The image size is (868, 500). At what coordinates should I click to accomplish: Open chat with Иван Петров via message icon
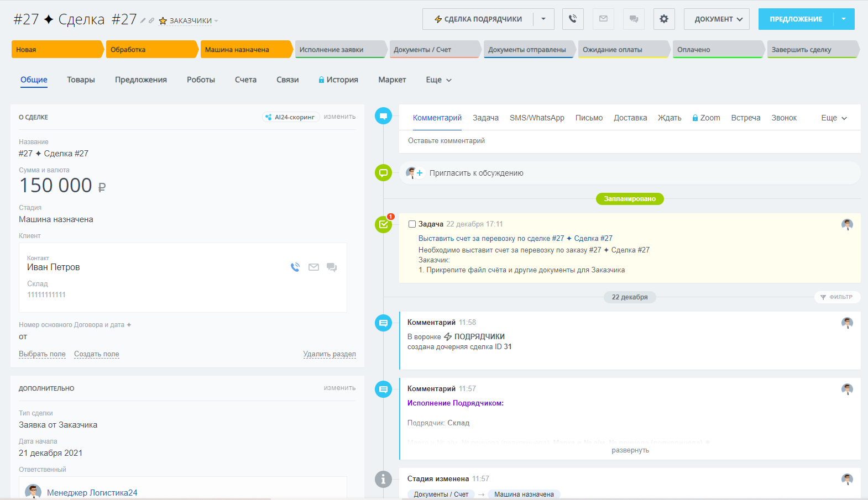coord(332,267)
